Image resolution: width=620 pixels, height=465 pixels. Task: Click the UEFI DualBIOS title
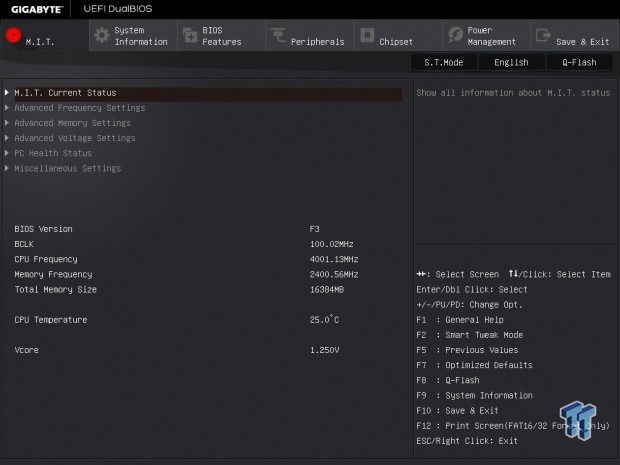tap(118, 9)
